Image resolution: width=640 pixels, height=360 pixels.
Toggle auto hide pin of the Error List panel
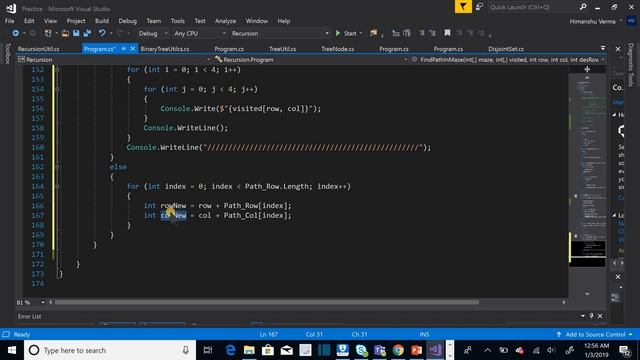[591, 316]
